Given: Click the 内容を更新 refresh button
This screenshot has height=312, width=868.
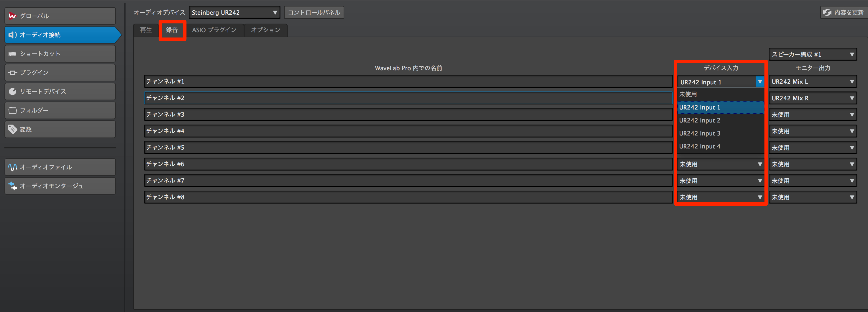Looking at the screenshot, I should (843, 13).
